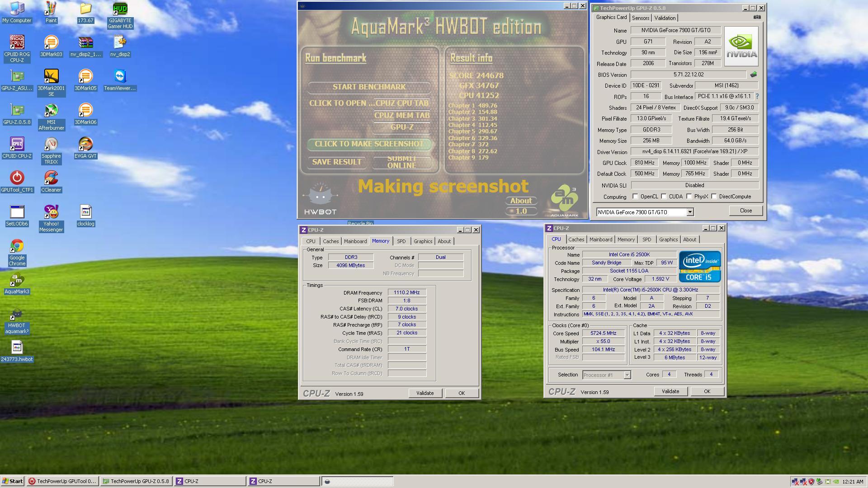The height and width of the screenshot is (488, 868).
Task: Expand Processor #1 selection dropdown
Action: click(627, 375)
